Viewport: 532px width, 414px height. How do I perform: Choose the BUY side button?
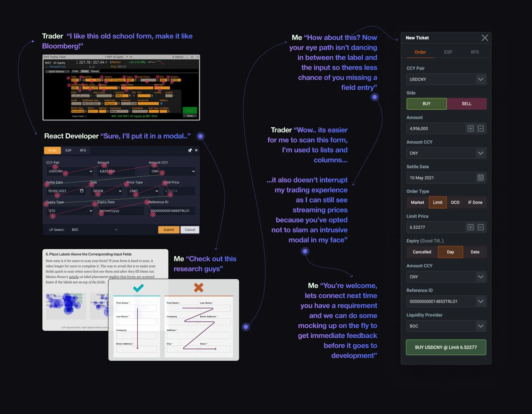coord(427,104)
